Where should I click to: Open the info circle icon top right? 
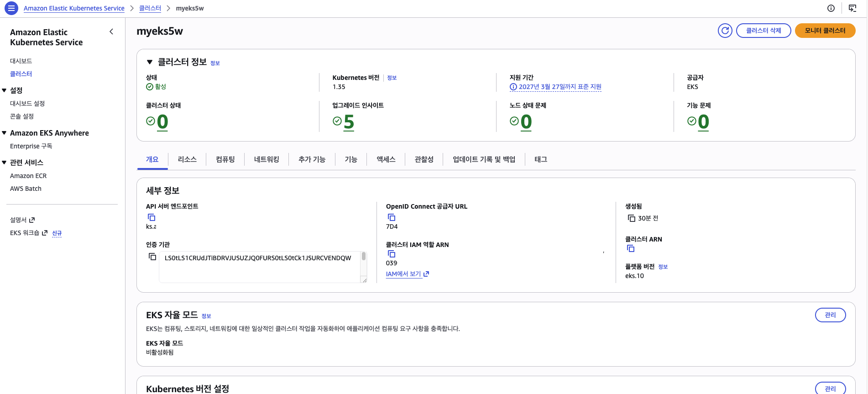[x=831, y=8]
